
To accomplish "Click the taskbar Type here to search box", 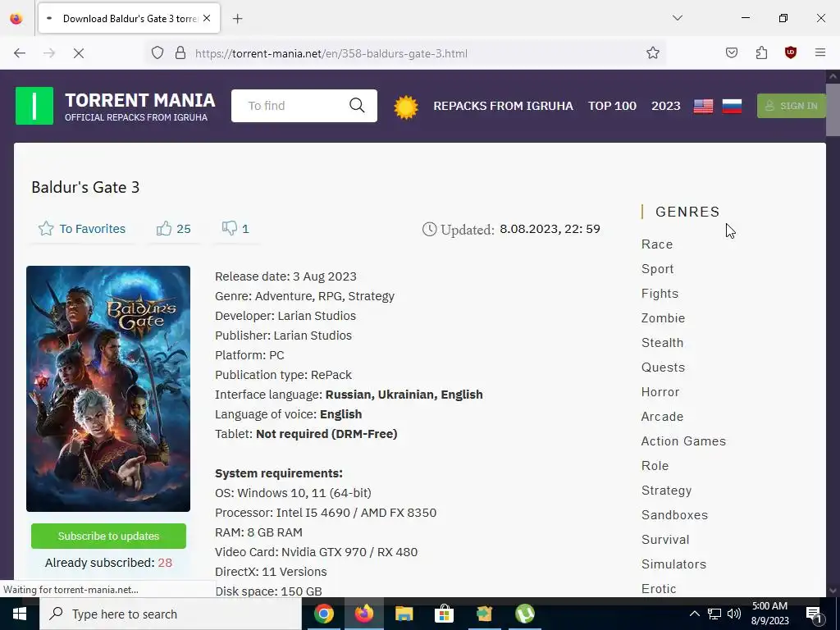I will click(x=171, y=614).
